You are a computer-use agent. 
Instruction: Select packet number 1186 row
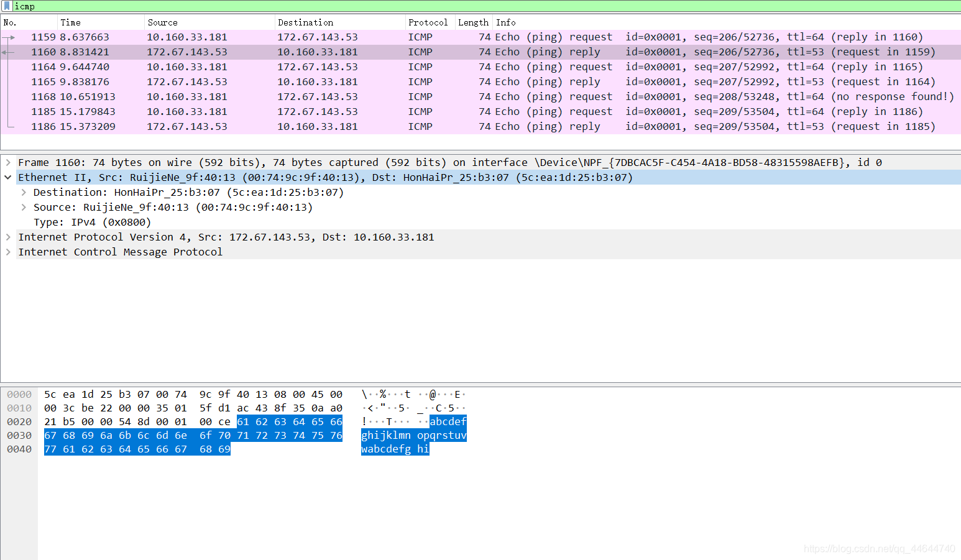(480, 127)
